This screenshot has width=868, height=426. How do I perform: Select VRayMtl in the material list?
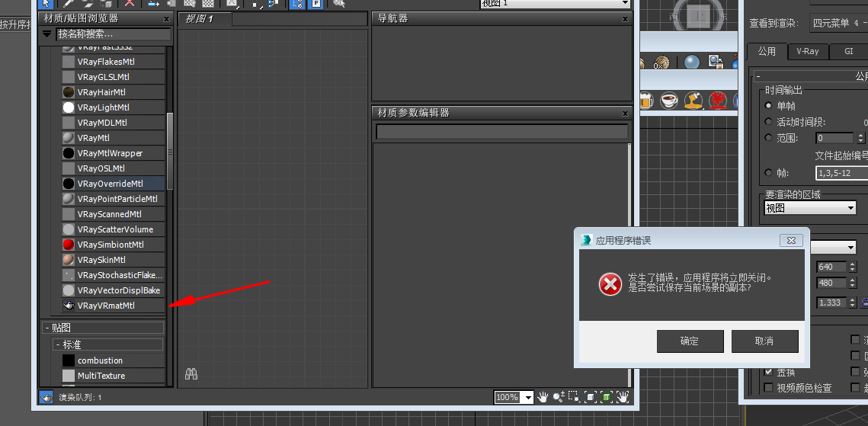(x=113, y=138)
